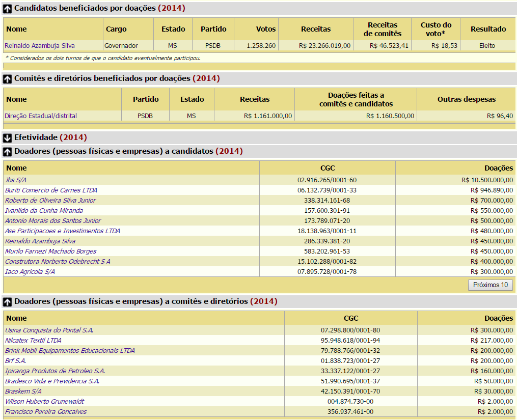
Task: Click the Cargo column header
Action: click(x=116, y=29)
